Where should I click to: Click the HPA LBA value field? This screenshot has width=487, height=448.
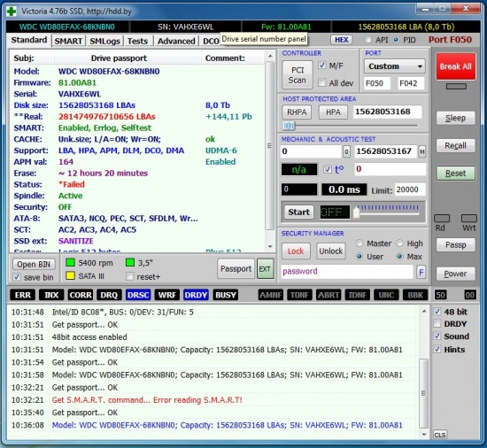[x=387, y=112]
